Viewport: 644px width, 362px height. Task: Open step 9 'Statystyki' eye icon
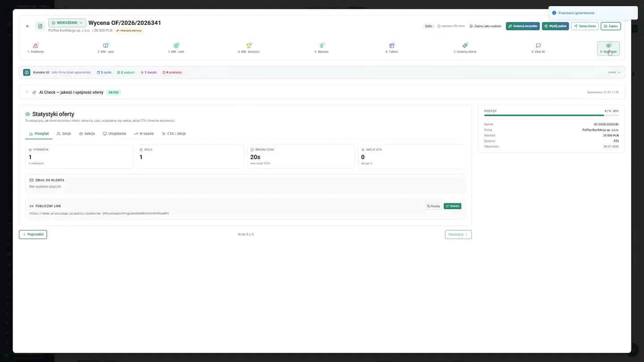608,46
